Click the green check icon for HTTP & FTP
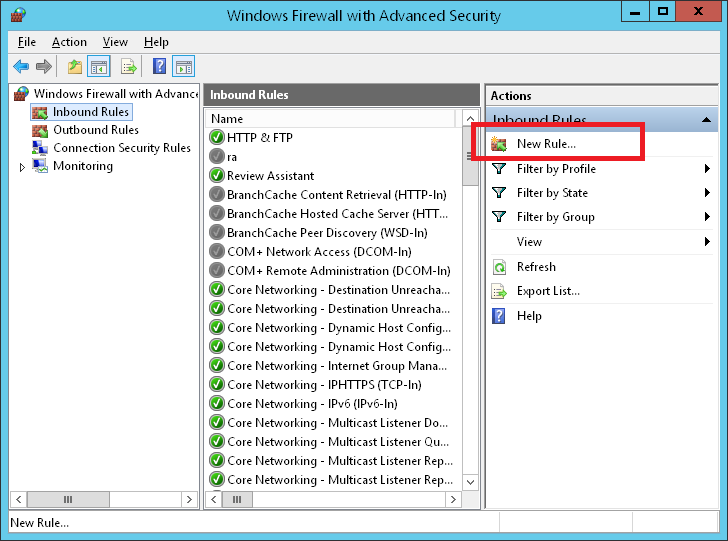 [x=217, y=137]
